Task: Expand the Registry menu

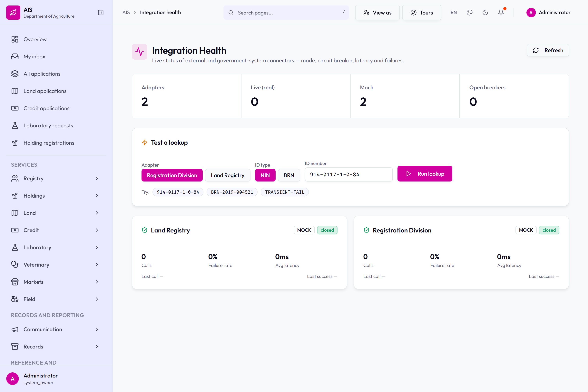Action: [56, 179]
